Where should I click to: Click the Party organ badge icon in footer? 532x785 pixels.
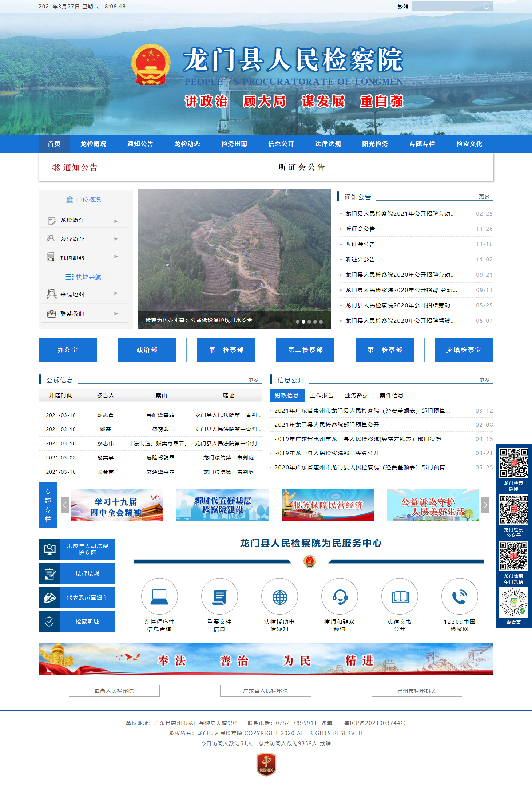[x=266, y=764]
